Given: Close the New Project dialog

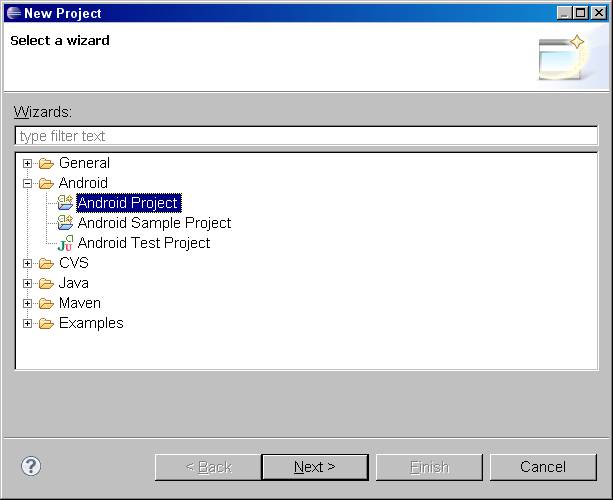Looking at the screenshot, I should click(599, 13).
